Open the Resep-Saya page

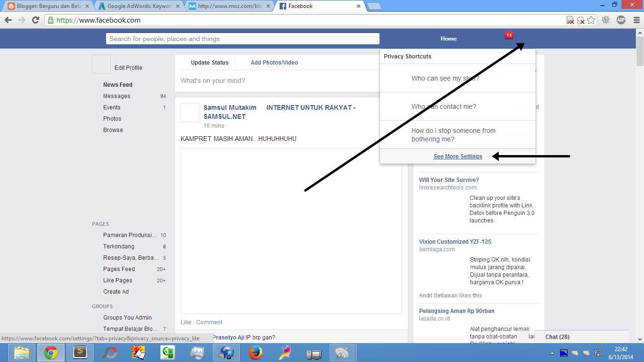(x=131, y=258)
